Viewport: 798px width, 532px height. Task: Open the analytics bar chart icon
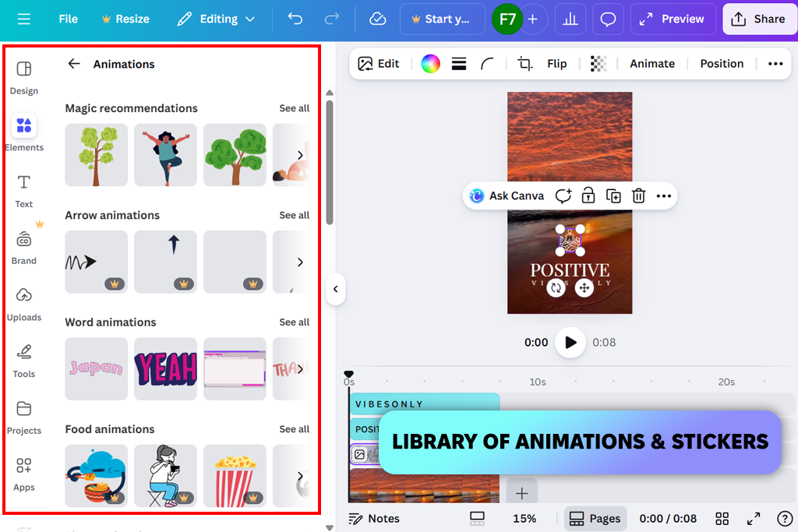[570, 19]
